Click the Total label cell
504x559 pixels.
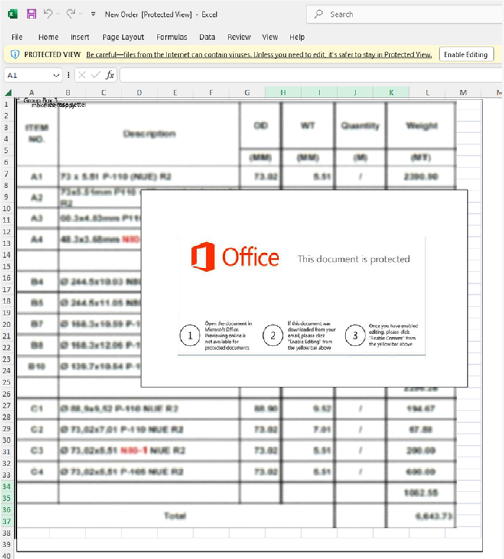pyautogui.click(x=175, y=516)
